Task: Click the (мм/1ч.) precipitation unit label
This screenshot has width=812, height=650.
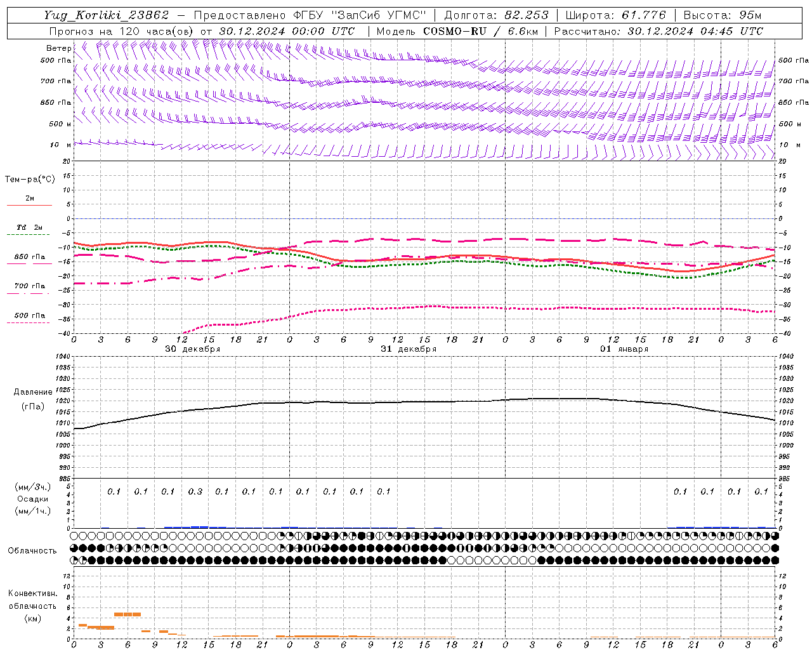Action: (x=33, y=511)
